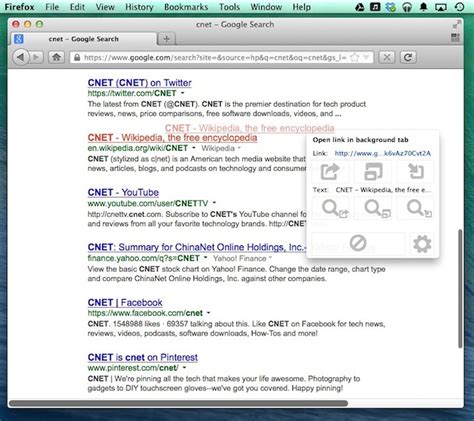Open the File menu

pos(52,7)
